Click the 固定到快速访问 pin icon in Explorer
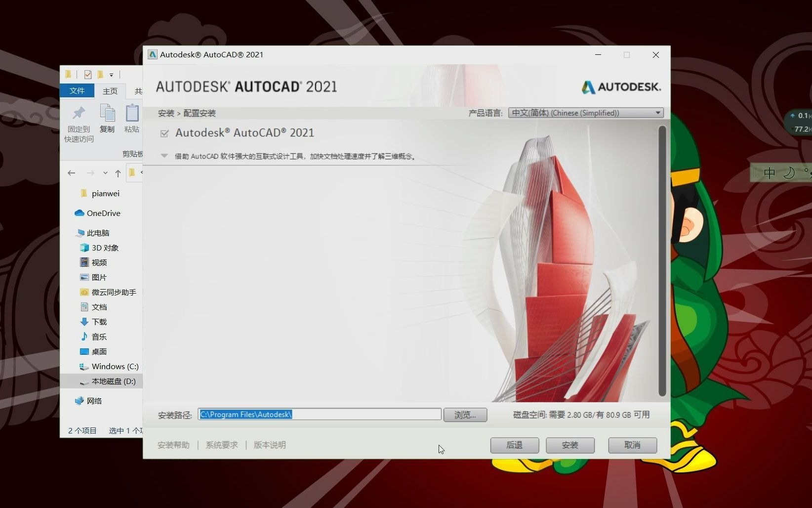Viewport: 812px width, 508px height. coord(79,113)
